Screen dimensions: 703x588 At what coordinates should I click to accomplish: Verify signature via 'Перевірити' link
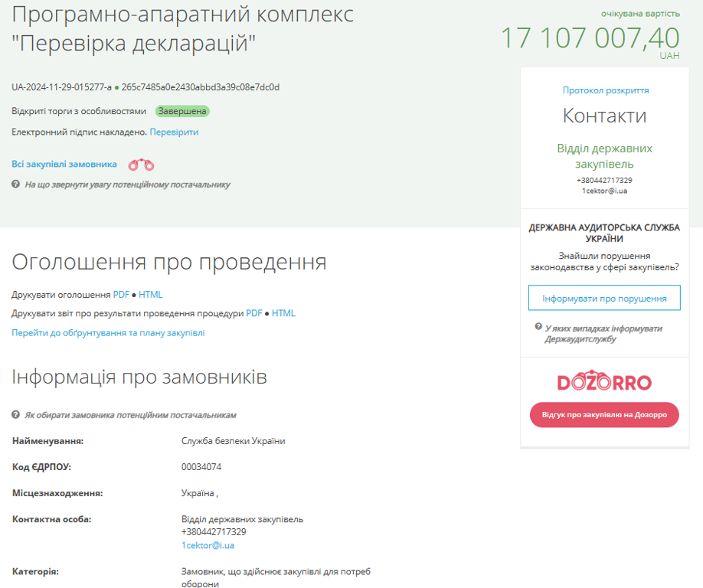(174, 132)
